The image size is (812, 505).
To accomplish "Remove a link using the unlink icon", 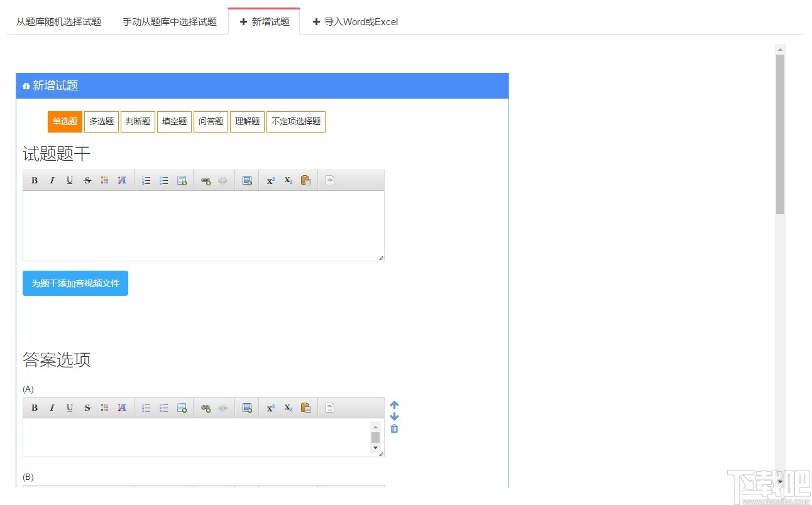I will 222,180.
